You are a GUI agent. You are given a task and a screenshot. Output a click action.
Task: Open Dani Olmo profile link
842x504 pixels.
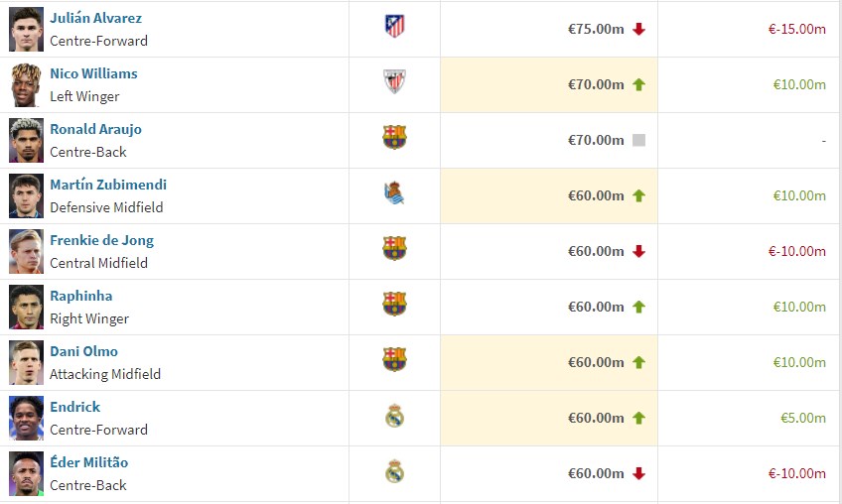[83, 351]
